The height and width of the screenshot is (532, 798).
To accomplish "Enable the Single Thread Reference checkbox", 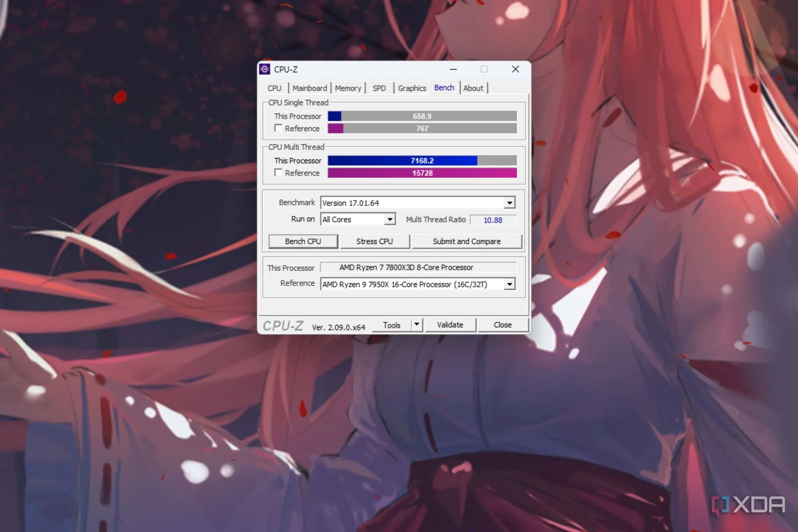I will click(279, 128).
